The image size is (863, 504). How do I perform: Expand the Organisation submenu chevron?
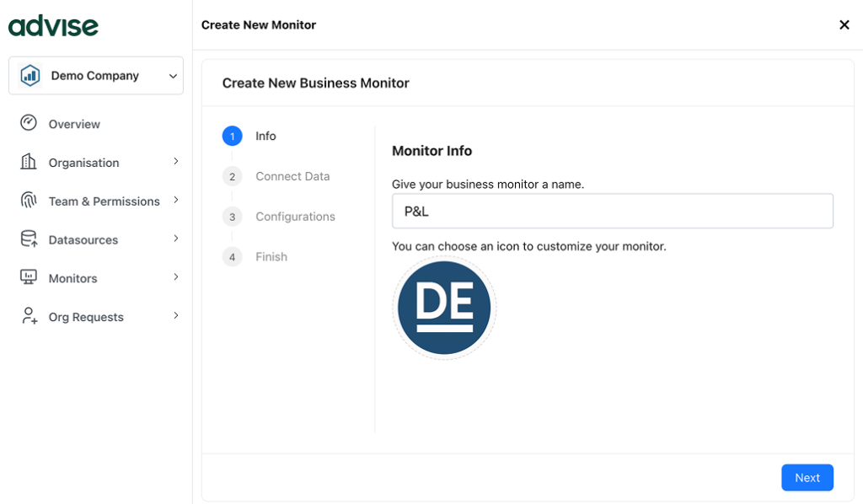tap(175, 161)
